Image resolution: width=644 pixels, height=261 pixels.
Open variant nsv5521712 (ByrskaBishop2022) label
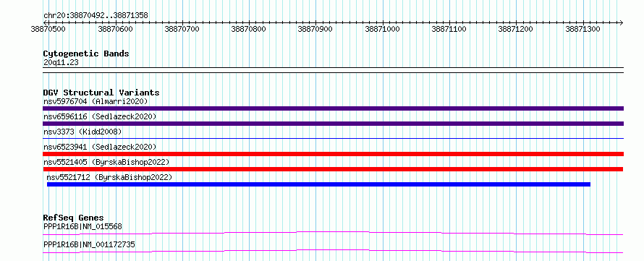[109, 177]
